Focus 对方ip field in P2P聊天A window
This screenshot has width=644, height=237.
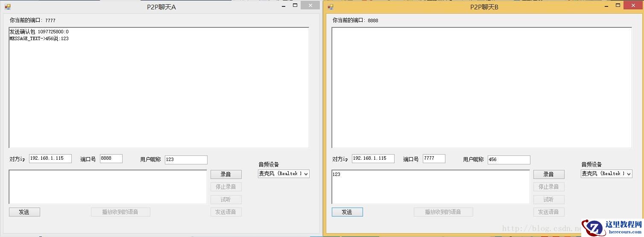click(x=50, y=158)
